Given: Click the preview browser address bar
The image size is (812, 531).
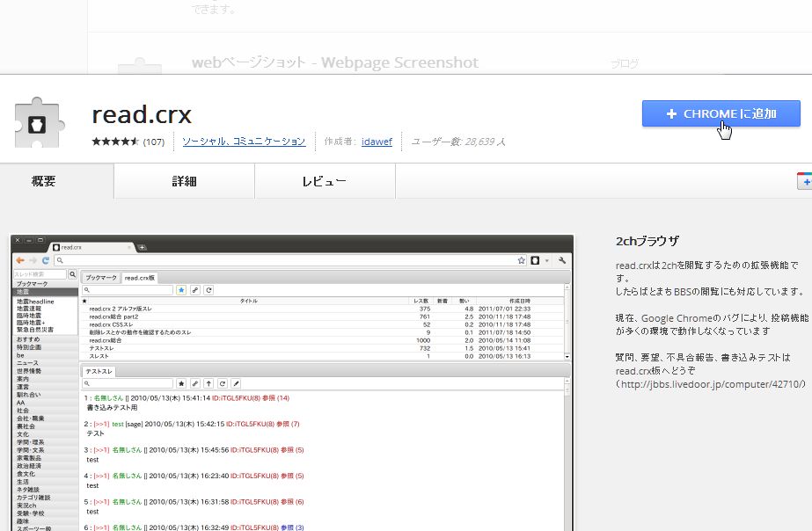Looking at the screenshot, I should (290, 260).
